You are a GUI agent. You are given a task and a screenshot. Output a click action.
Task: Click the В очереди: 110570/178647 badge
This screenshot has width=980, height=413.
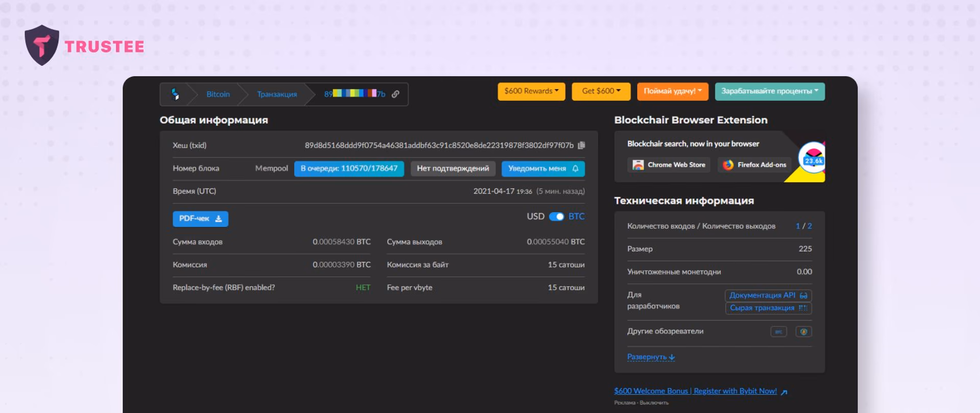349,169
